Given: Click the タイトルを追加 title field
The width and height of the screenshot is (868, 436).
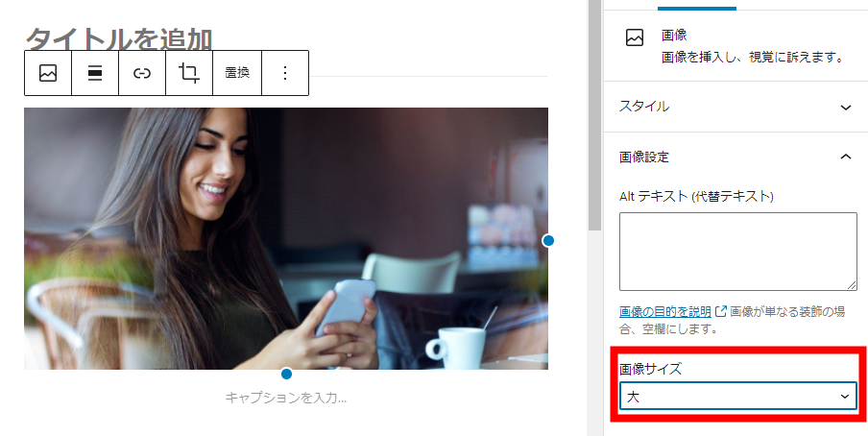Looking at the screenshot, I should tap(119, 38).
